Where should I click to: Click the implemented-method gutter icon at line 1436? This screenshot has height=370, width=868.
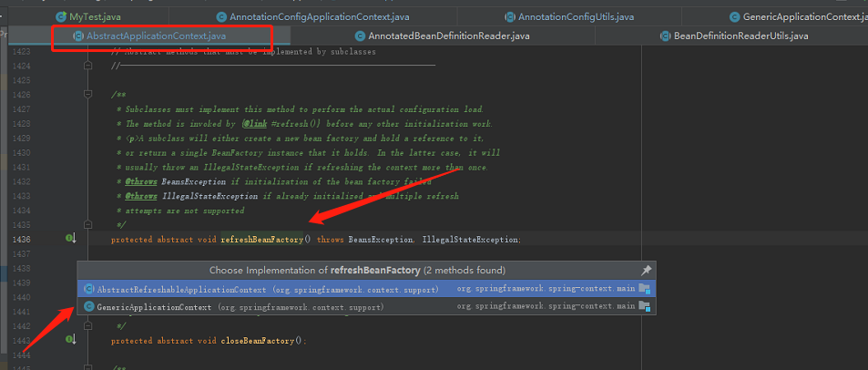[71, 239]
